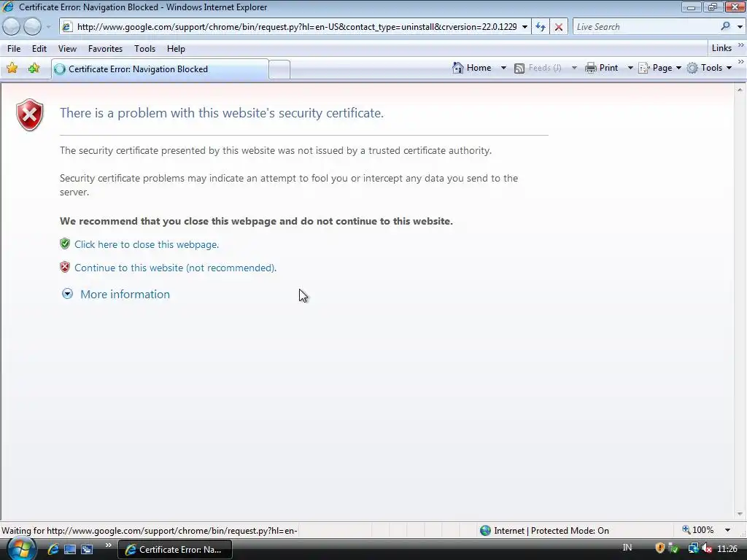Expand the command bar overflow chevron

(741, 62)
